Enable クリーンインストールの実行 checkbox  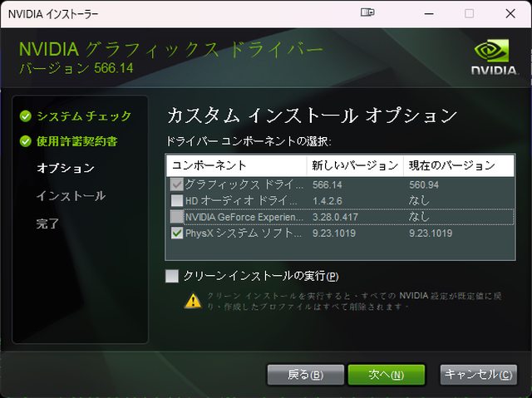pyautogui.click(x=172, y=276)
